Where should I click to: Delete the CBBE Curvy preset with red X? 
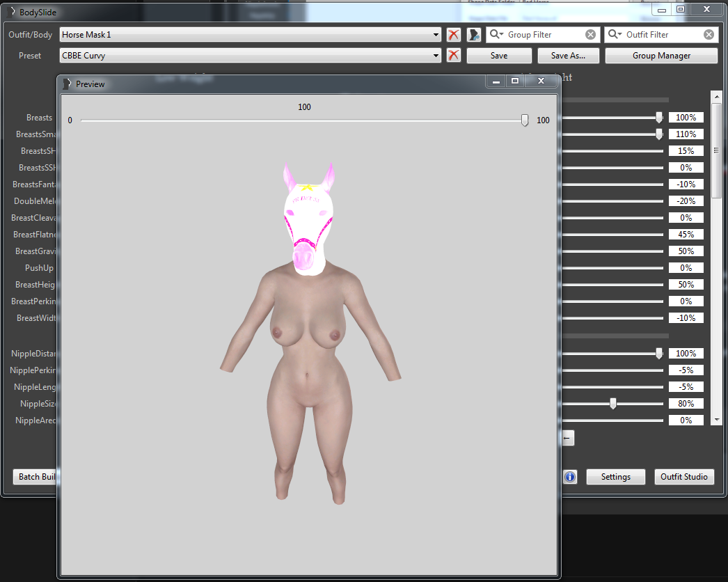[x=454, y=55]
